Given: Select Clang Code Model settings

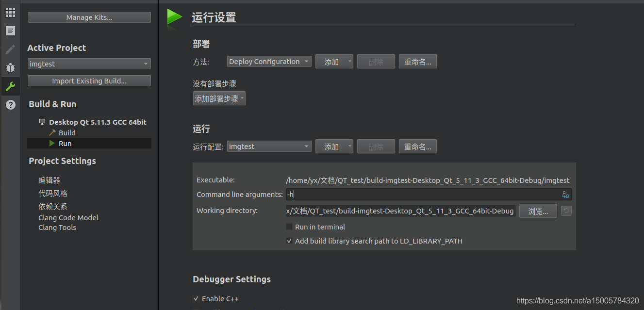Looking at the screenshot, I should (x=68, y=217).
